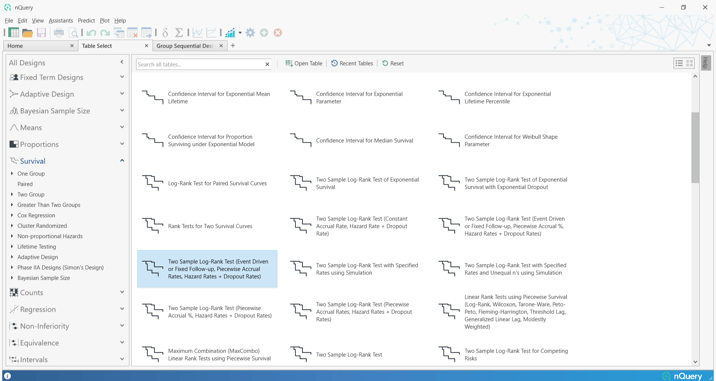Collapse the All Designs panel
Viewport: 716px width, 381px height.
coord(122,62)
